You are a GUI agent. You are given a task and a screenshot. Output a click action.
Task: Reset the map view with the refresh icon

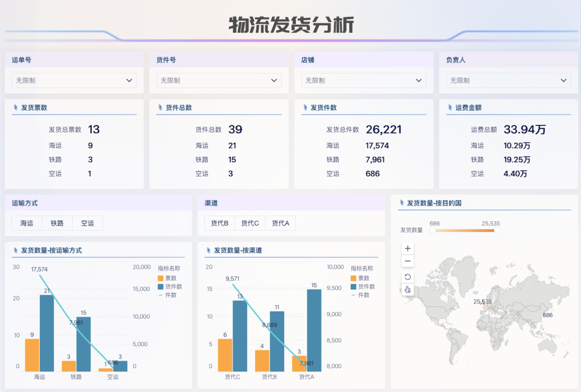[408, 277]
